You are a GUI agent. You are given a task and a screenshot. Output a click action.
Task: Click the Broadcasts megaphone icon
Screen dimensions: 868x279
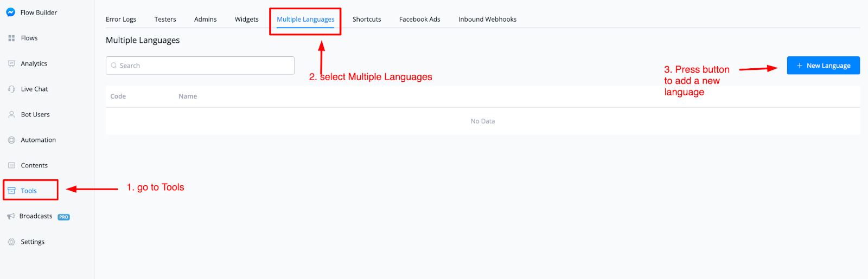pyautogui.click(x=11, y=216)
